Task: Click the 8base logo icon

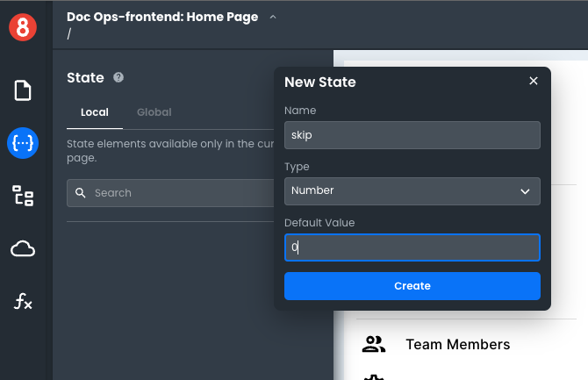Action: (x=23, y=27)
